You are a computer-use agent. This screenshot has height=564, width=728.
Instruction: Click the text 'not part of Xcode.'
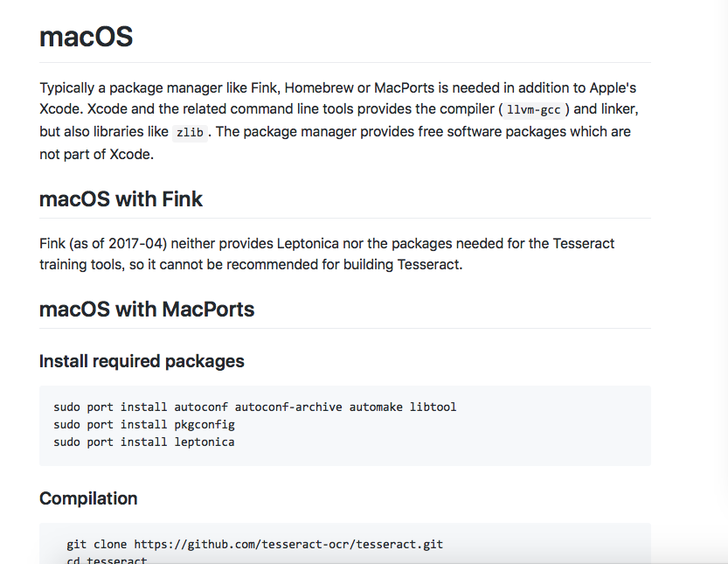coord(96,154)
